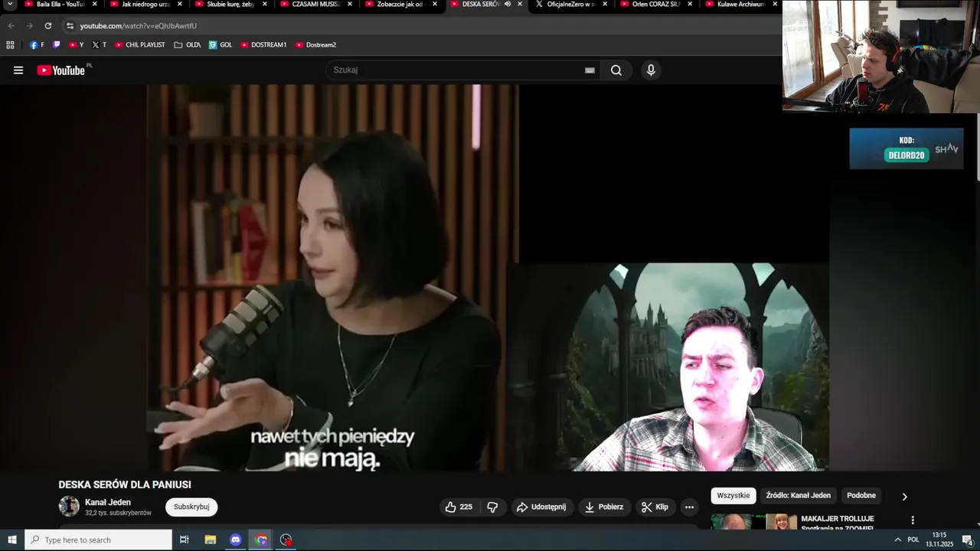Show more filter chips with right arrow
This screenshot has width=980, height=551.
coord(904,497)
